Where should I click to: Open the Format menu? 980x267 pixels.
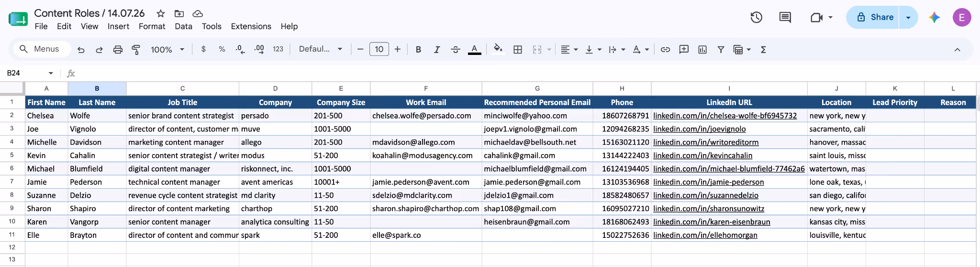152,26
